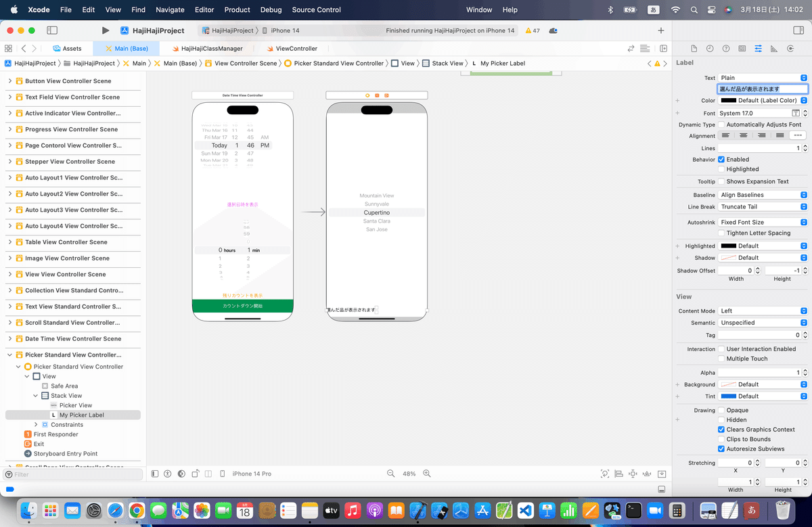Select center text alignment button

(x=744, y=135)
